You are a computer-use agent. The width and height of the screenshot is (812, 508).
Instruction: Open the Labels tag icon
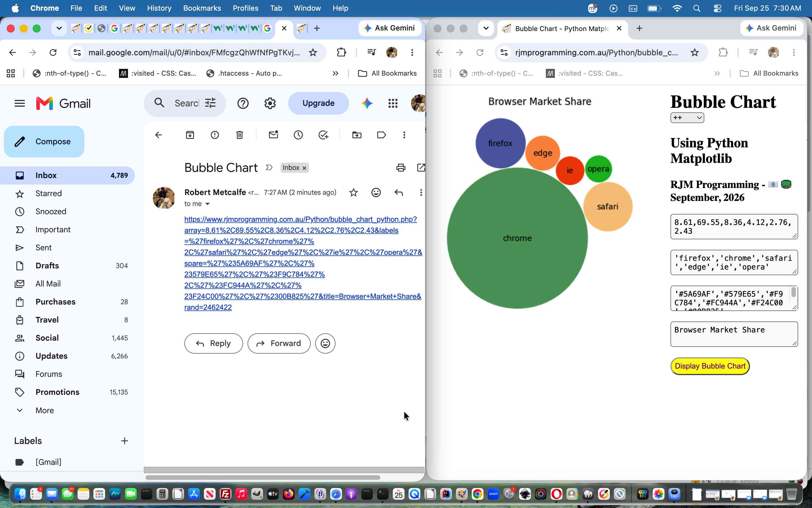click(381, 135)
